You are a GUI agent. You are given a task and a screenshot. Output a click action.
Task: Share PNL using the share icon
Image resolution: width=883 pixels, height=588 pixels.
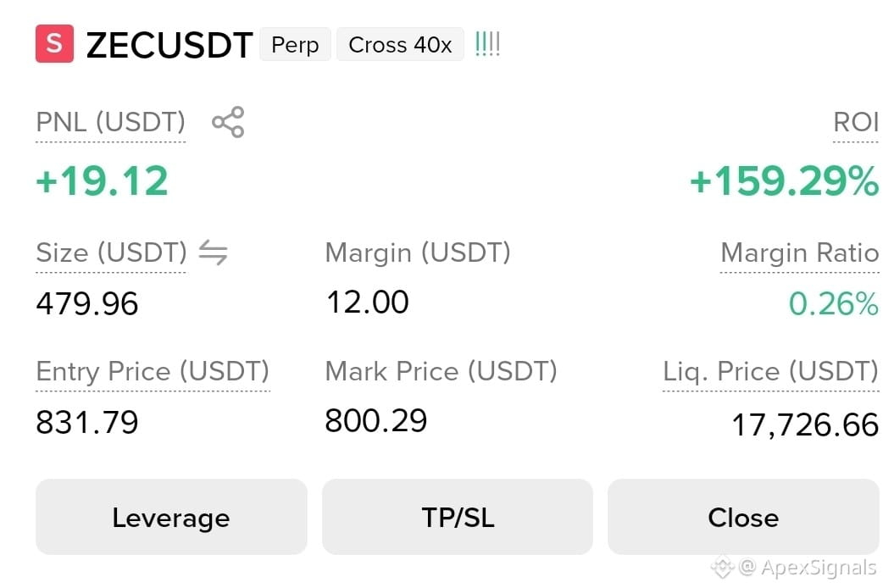pos(228,122)
